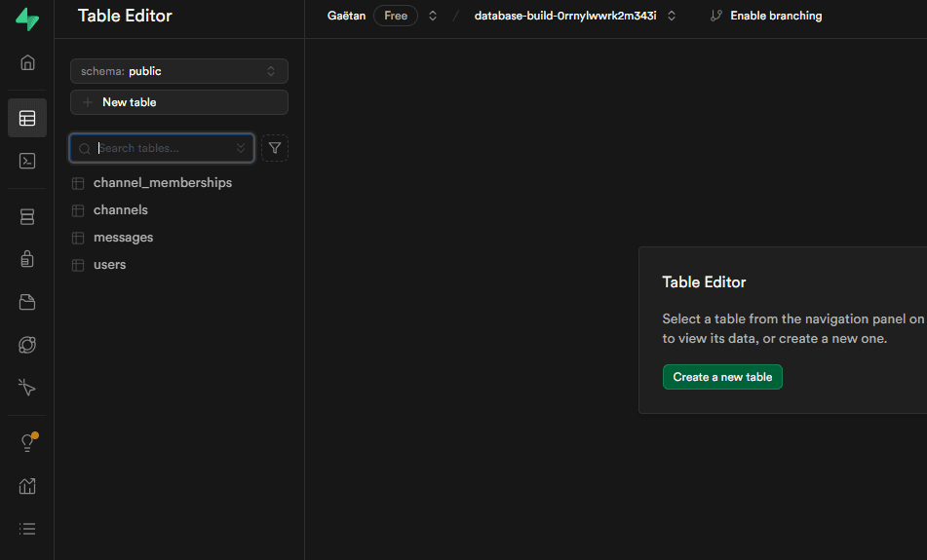Click Enable branching
This screenshot has height=560, width=927.
pyautogui.click(x=765, y=16)
